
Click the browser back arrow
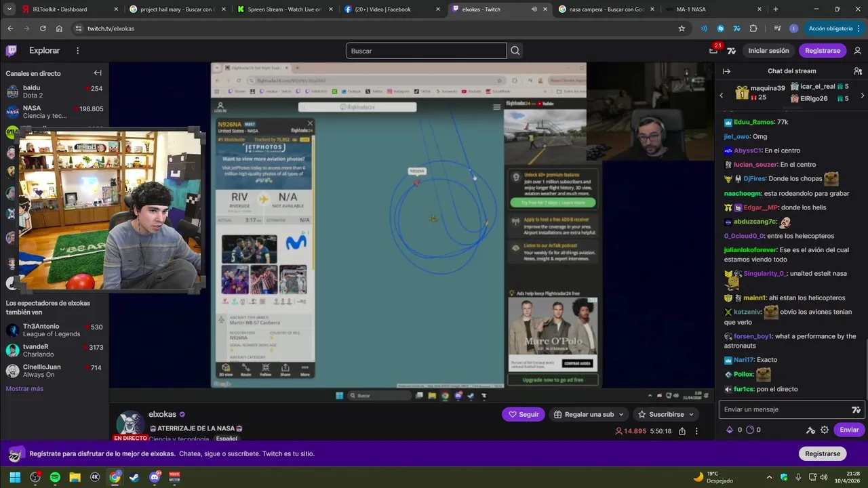10,28
